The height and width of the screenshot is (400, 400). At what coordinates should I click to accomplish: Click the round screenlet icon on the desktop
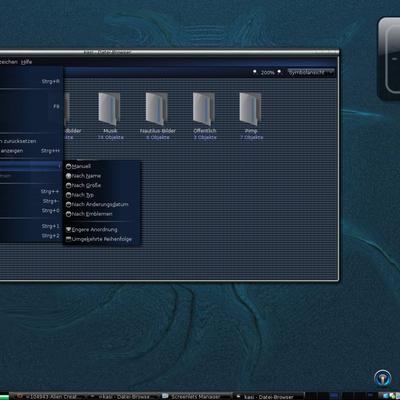point(382,378)
